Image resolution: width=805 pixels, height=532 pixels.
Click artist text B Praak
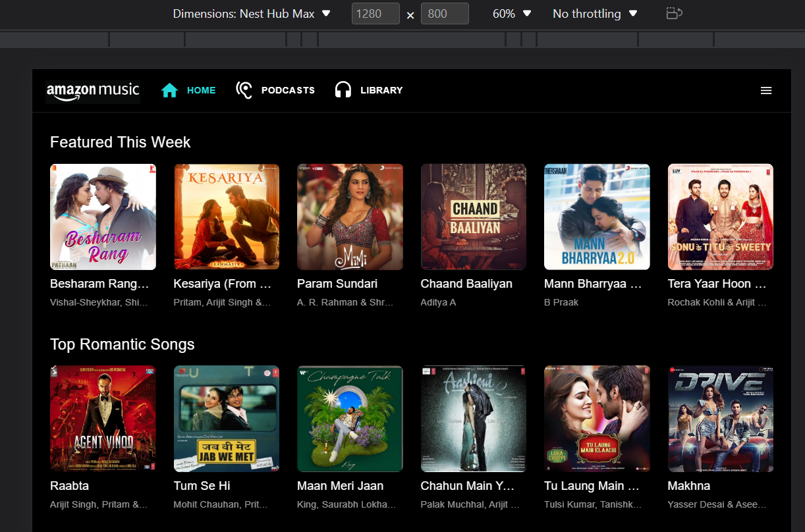(x=561, y=302)
